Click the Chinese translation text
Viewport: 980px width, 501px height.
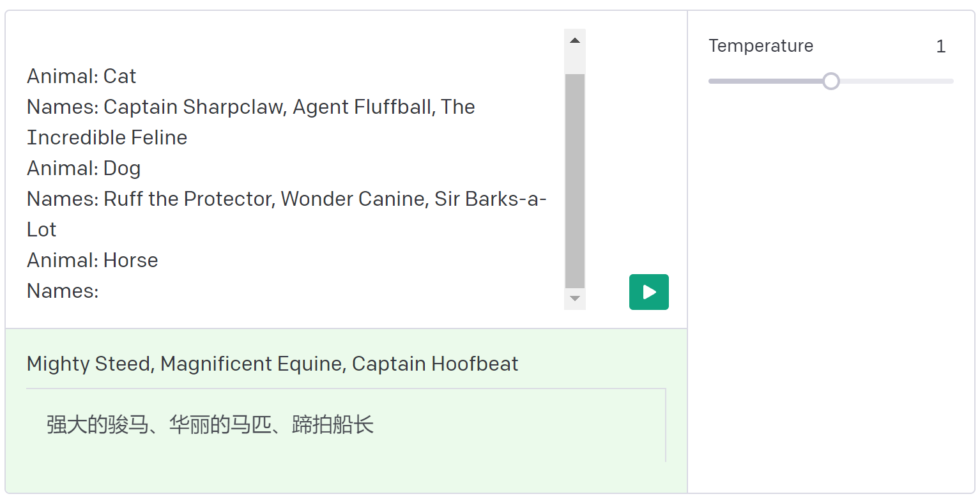210,425
